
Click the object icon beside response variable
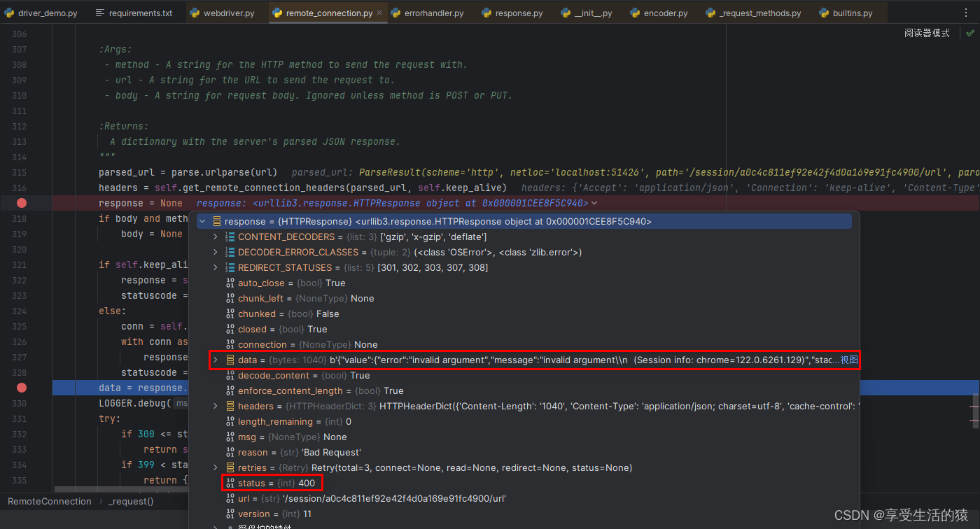click(x=218, y=221)
